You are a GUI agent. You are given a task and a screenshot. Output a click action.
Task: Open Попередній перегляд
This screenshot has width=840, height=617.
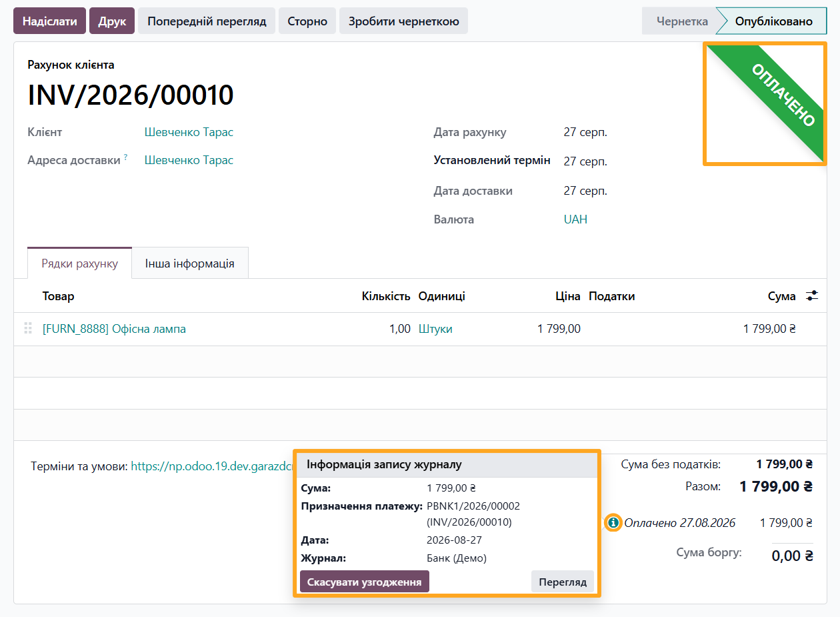click(207, 21)
